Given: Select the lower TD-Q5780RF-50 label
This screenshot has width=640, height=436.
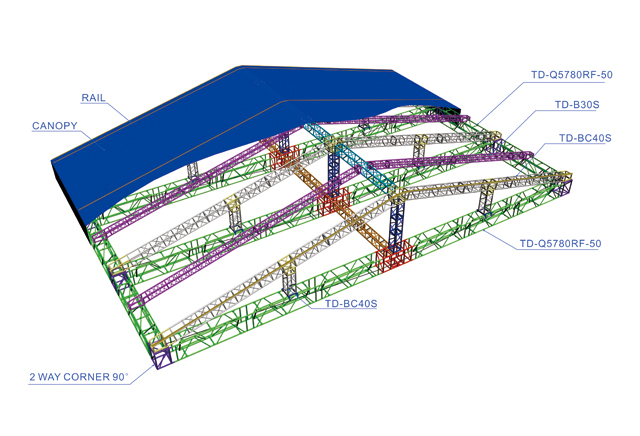Looking at the screenshot, I should (x=559, y=243).
